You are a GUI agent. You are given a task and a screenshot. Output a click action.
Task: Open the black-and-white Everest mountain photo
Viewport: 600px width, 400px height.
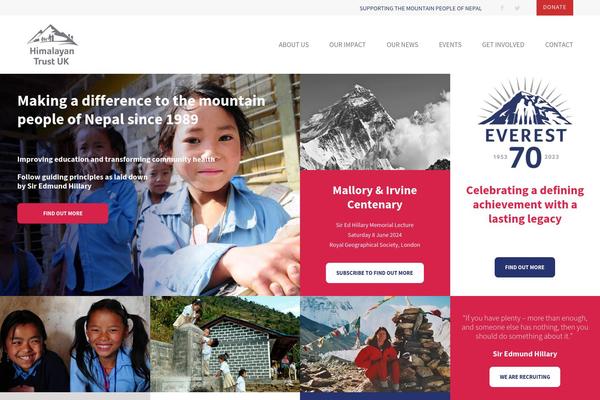375,122
